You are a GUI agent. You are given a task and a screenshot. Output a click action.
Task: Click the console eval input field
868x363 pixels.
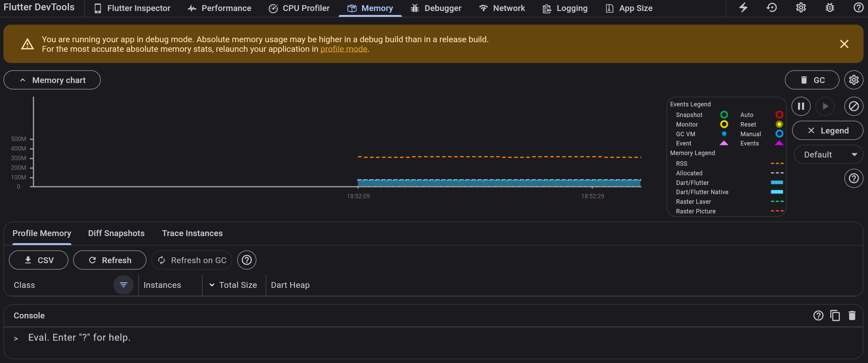433,338
